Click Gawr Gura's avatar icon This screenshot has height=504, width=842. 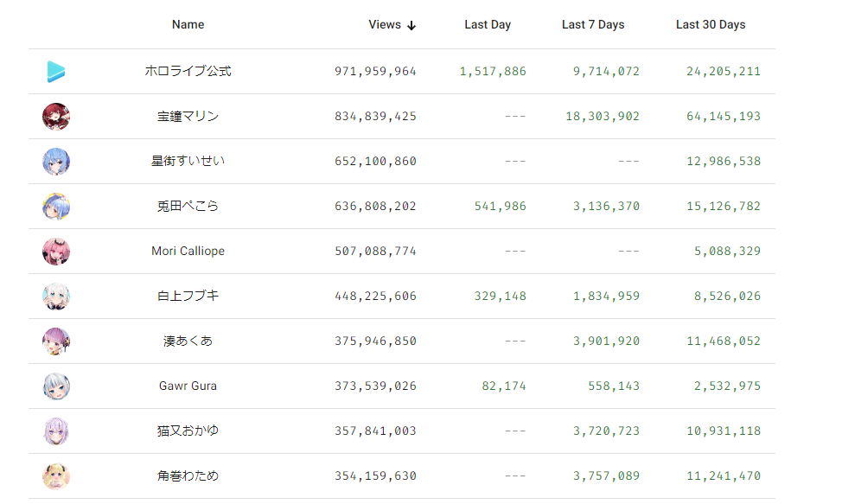click(x=56, y=386)
